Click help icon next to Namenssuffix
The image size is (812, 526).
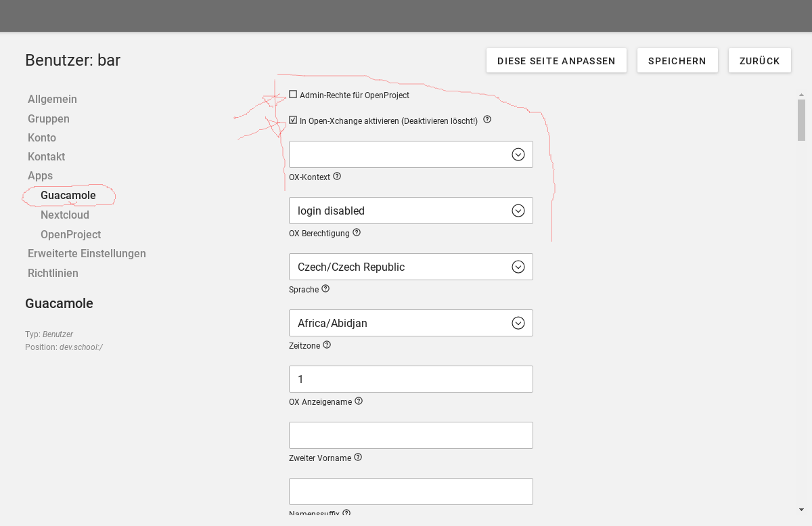click(346, 513)
